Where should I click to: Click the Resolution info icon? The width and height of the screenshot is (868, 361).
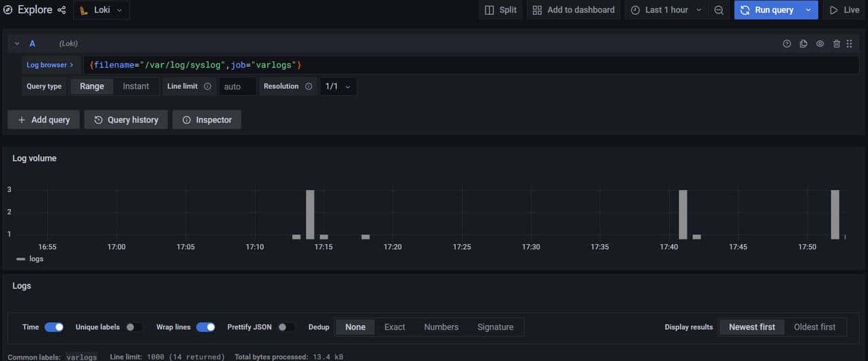click(309, 86)
